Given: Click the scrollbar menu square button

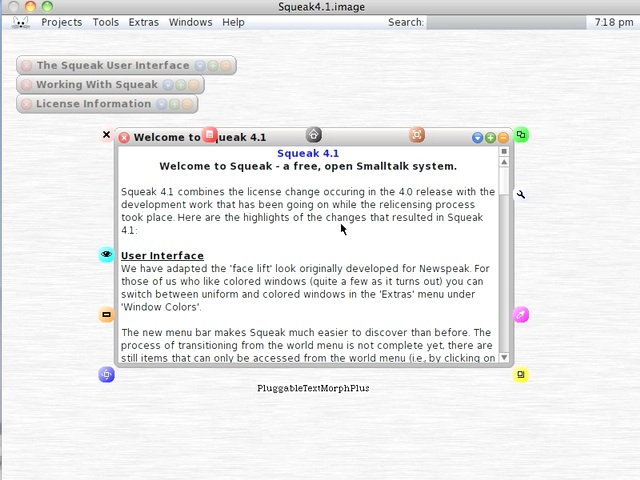Looking at the screenshot, I should [x=504, y=151].
